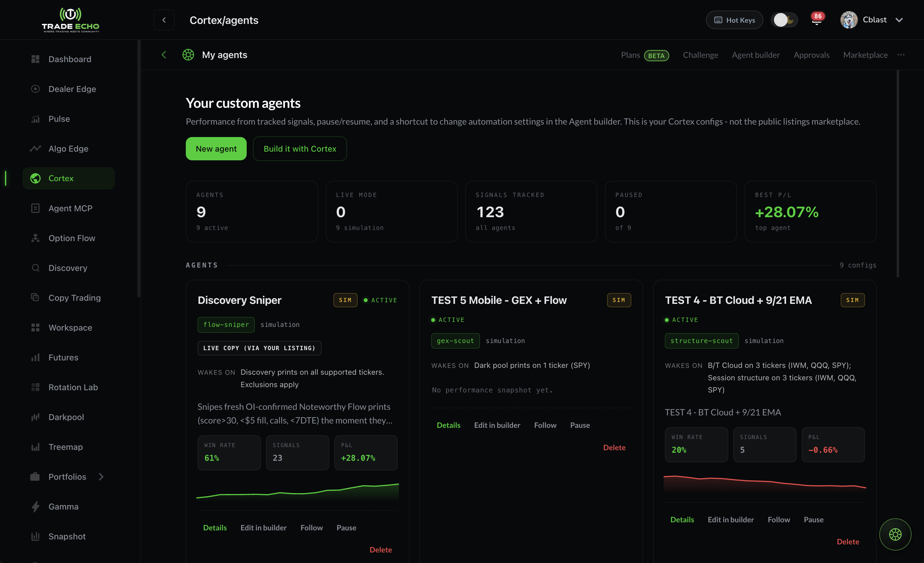Go back using green My agents arrow
The height and width of the screenshot is (563, 924).
[x=164, y=55]
